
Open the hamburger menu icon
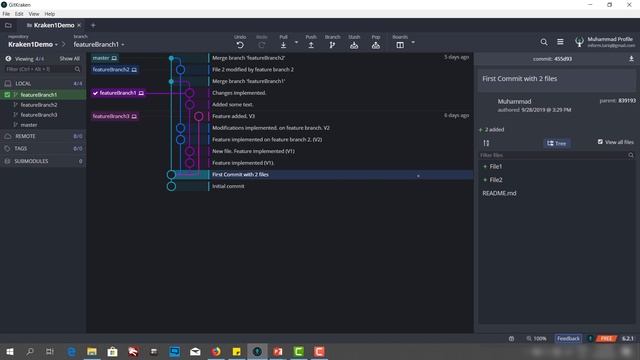[x=560, y=42]
